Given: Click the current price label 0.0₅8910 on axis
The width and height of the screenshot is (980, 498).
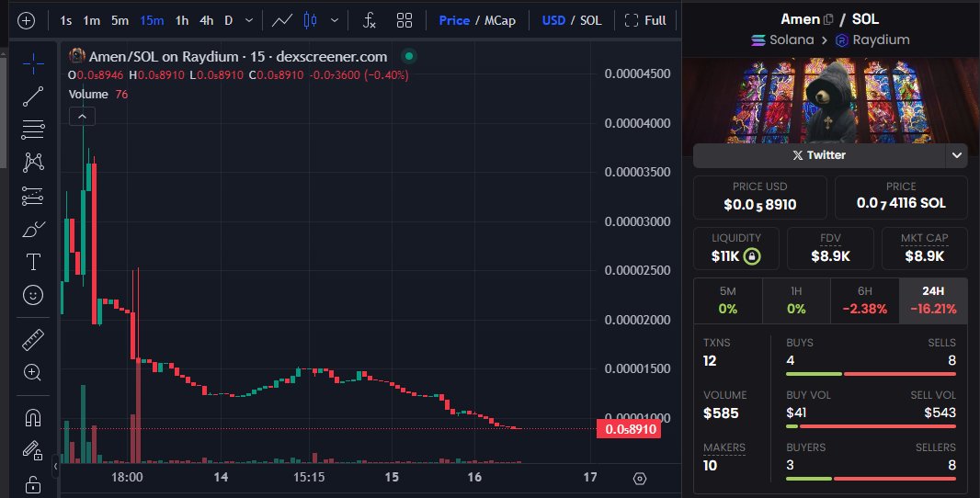Looking at the screenshot, I should [629, 429].
